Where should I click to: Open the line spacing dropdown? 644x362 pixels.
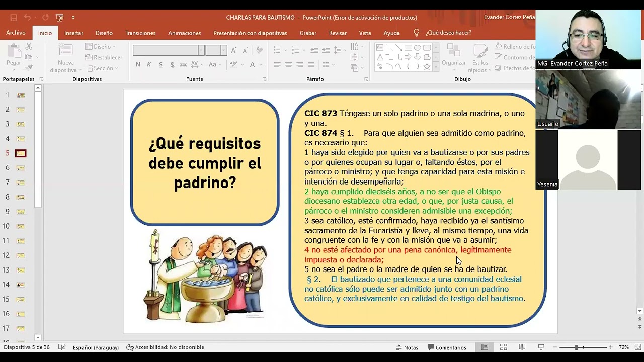(340, 50)
